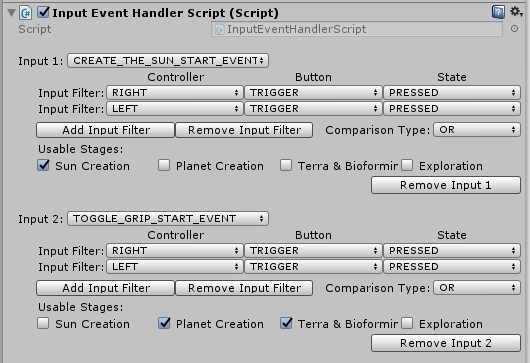Open the CREATE_THE_SUN_START_EVENT dropdown
Screen dimensions: 530x363
pos(168,60)
